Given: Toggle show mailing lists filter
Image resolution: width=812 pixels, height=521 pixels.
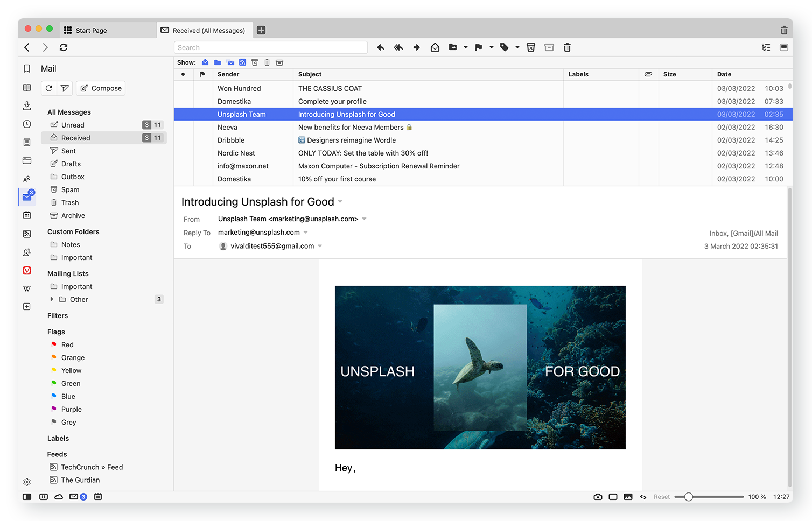Looking at the screenshot, I should click(x=230, y=62).
